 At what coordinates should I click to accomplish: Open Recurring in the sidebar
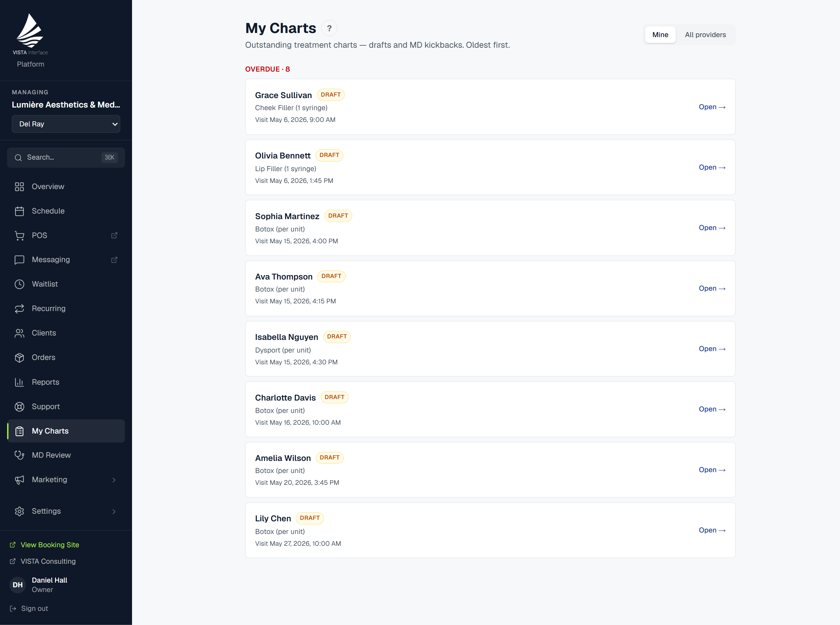[x=66, y=309]
